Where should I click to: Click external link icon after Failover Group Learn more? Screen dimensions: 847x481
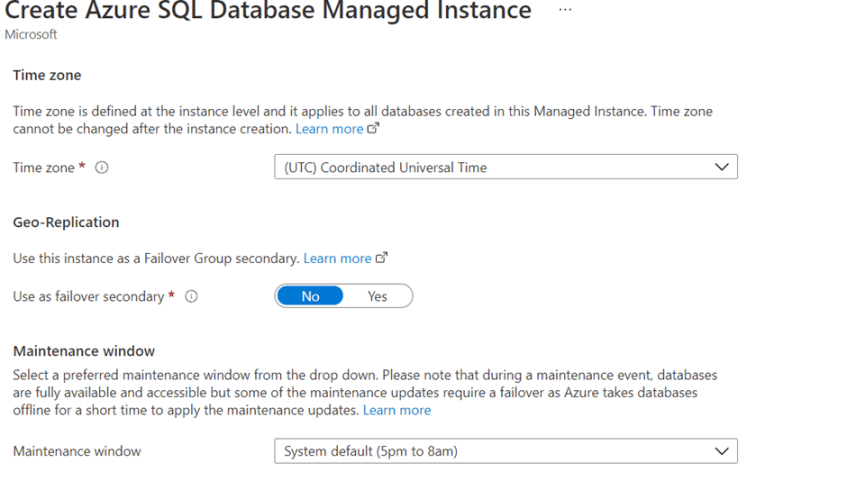click(x=381, y=258)
